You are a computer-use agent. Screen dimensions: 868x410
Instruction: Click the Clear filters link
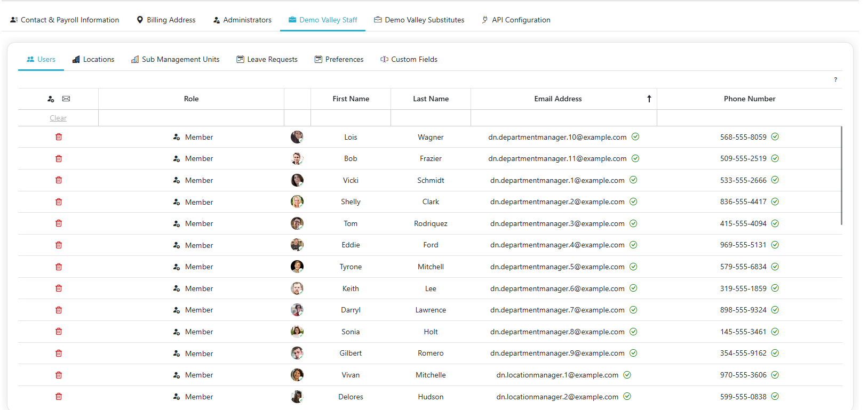[x=58, y=118]
